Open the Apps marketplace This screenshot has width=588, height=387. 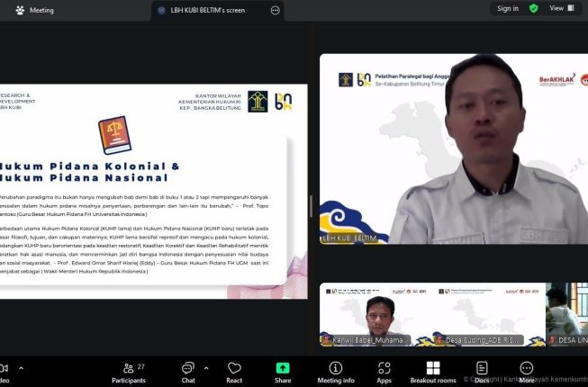click(x=384, y=373)
